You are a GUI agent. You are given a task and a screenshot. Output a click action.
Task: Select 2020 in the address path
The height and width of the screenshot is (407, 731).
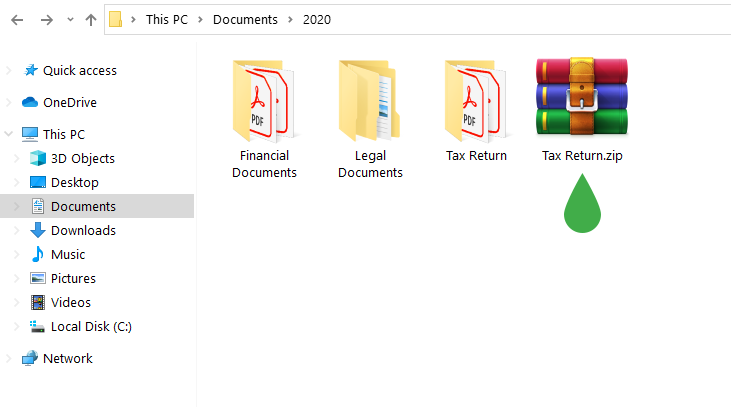click(317, 20)
